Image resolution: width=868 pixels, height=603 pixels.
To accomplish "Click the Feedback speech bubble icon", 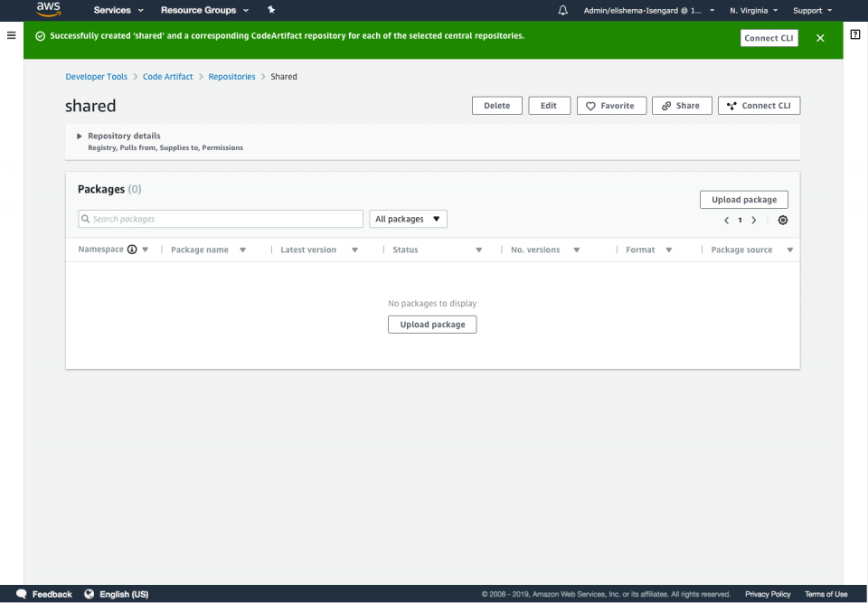I will 22,594.
